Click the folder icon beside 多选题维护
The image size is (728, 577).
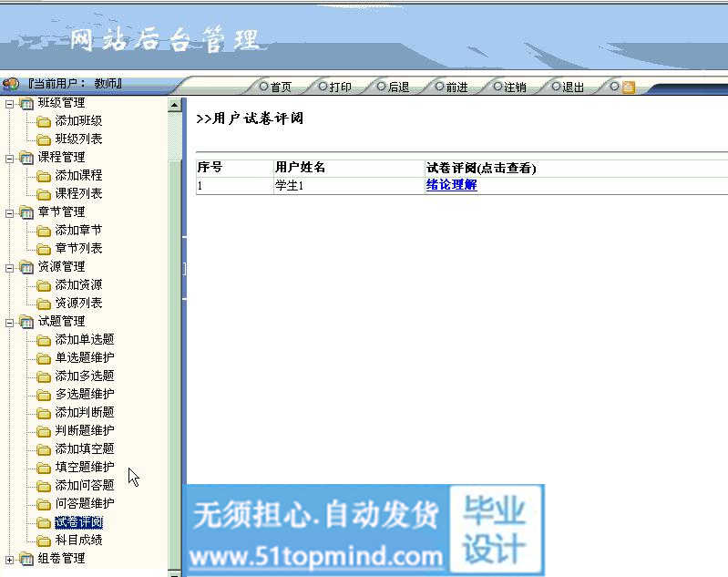44,396
